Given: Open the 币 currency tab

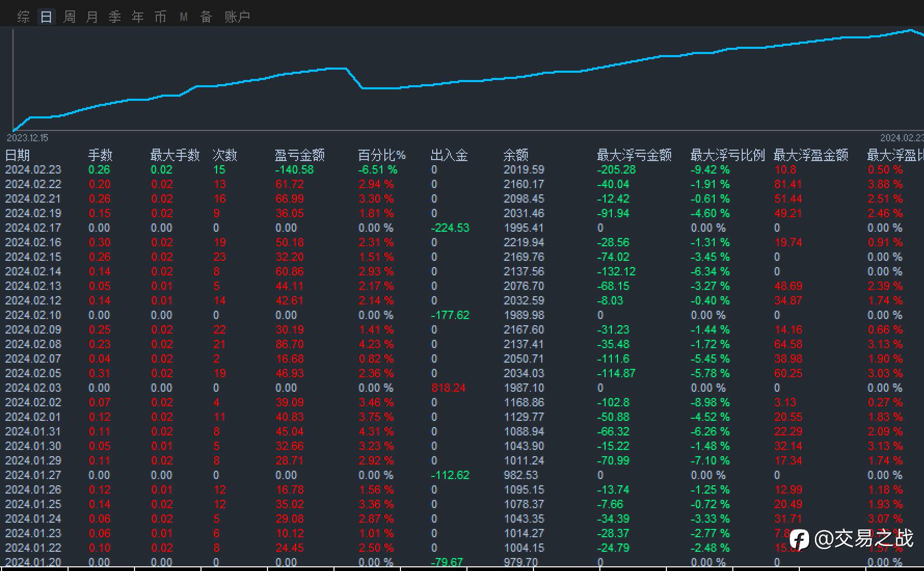Looking at the screenshot, I should tap(160, 17).
